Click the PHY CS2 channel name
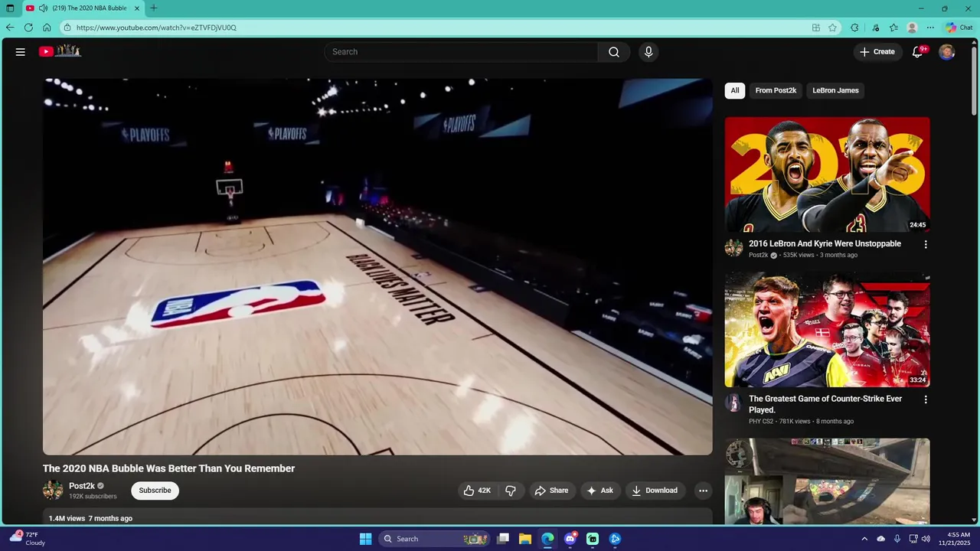This screenshot has width=980, height=551. point(762,421)
